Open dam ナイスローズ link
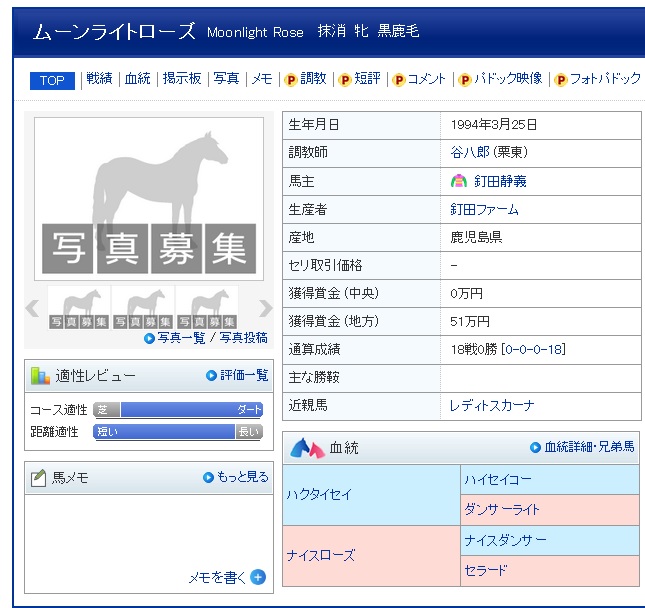The width and height of the screenshot is (645, 608). pyautogui.click(x=320, y=555)
